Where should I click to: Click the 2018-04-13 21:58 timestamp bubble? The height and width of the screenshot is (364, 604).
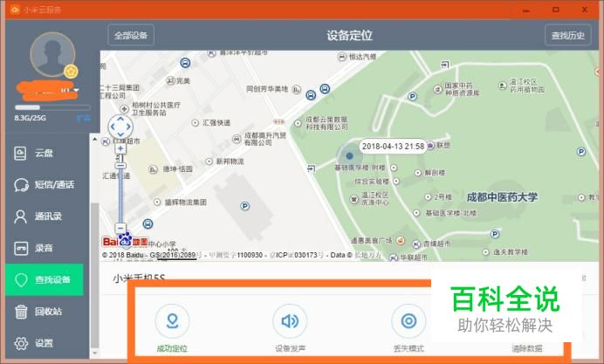pyautogui.click(x=393, y=147)
